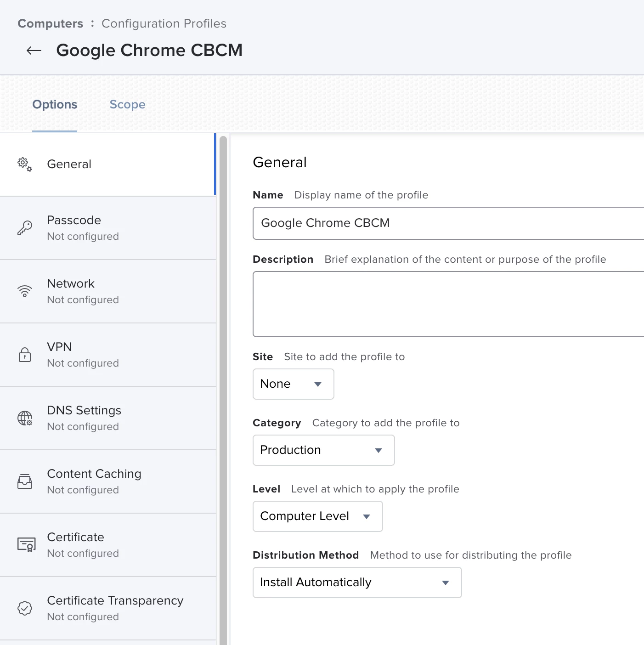Viewport: 644px width, 645px height.
Task: Click the back arrow icon
Action: point(34,51)
